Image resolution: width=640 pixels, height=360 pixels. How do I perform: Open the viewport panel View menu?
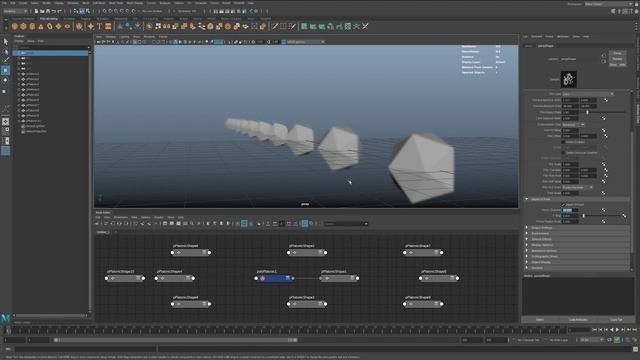click(99, 37)
